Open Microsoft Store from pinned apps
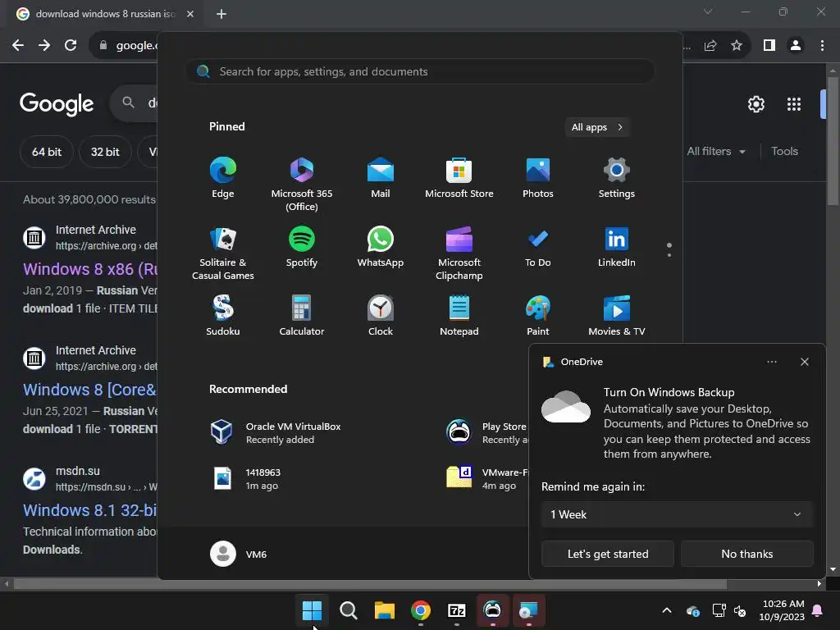840x630 pixels. point(459,178)
